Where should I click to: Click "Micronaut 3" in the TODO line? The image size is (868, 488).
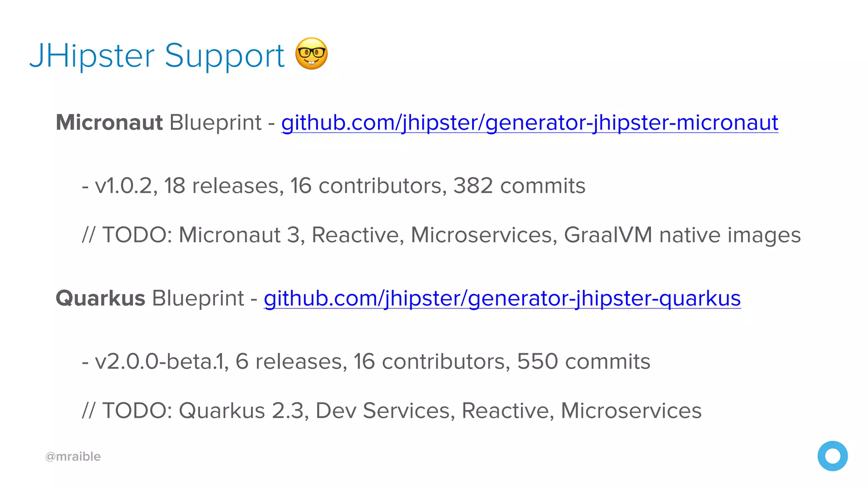[239, 235]
